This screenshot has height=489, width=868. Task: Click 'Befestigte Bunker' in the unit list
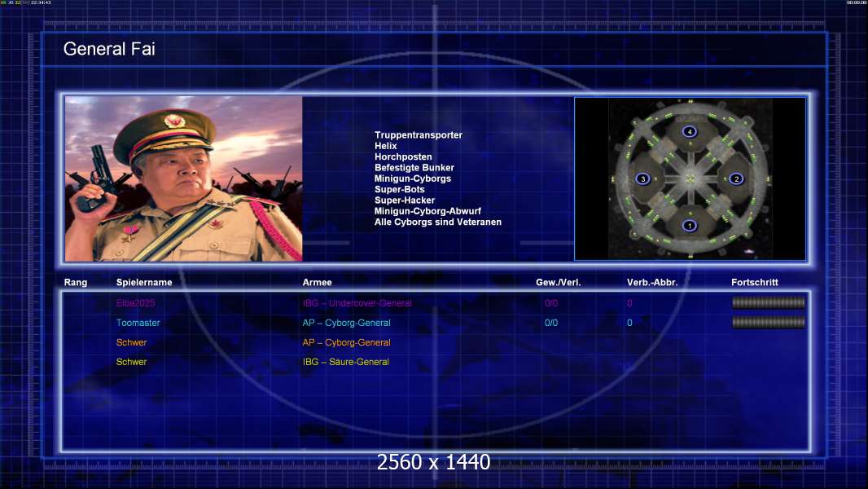coord(414,167)
